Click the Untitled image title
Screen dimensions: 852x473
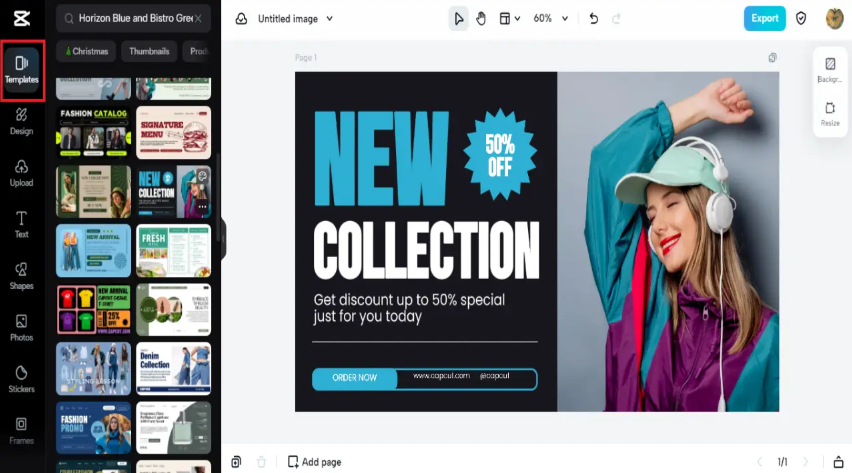pos(288,18)
